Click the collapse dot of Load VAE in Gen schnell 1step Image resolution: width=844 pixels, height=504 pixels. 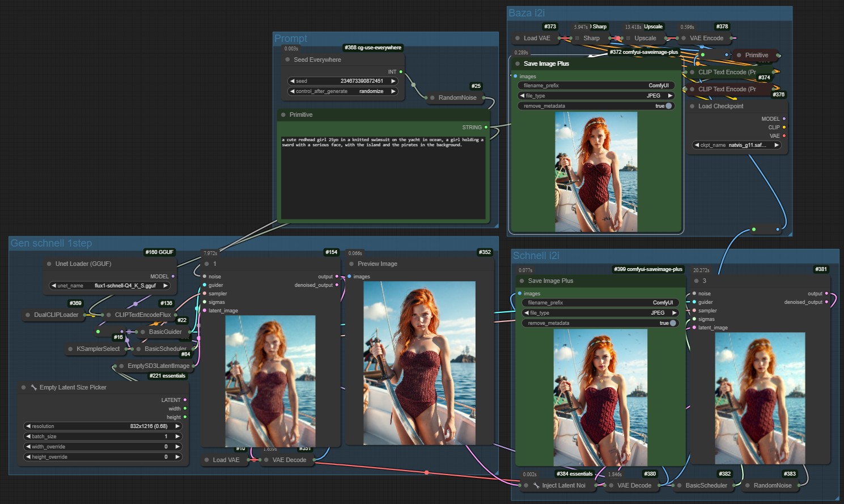point(207,460)
